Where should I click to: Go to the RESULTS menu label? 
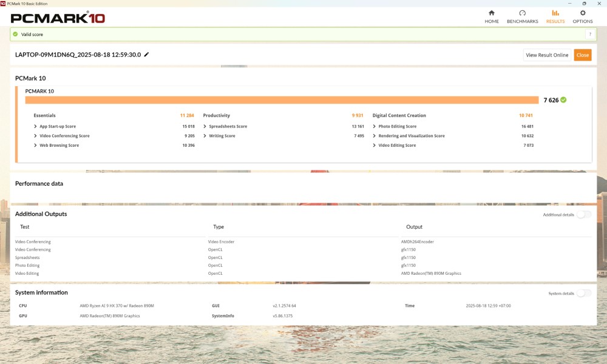555,21
